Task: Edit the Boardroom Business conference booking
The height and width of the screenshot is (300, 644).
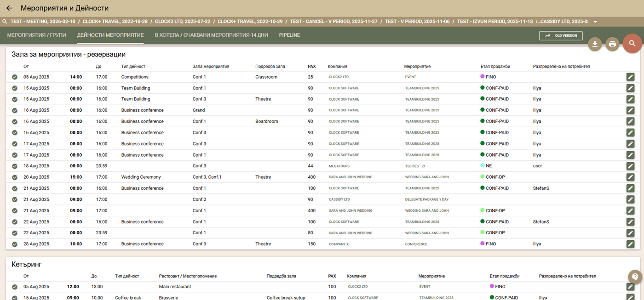Action: tap(630, 121)
